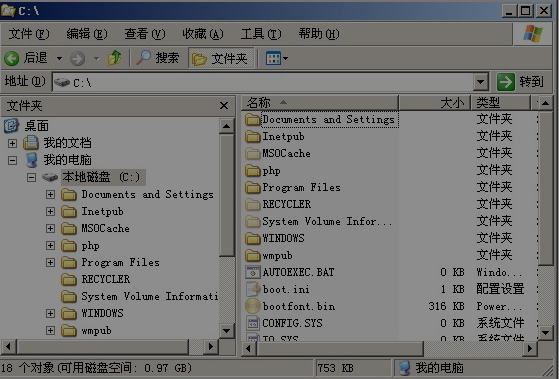Close the 文件夹 folders pane
559x379 pixels.
[x=224, y=106]
